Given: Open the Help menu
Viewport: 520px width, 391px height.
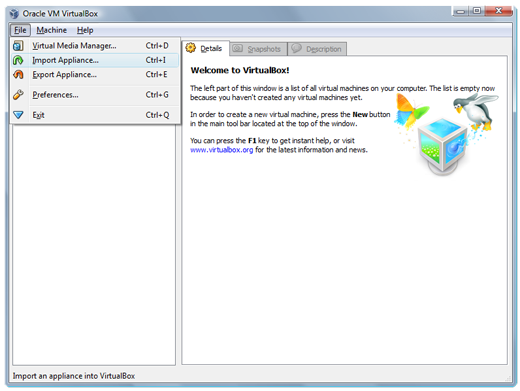Looking at the screenshot, I should pos(85,30).
